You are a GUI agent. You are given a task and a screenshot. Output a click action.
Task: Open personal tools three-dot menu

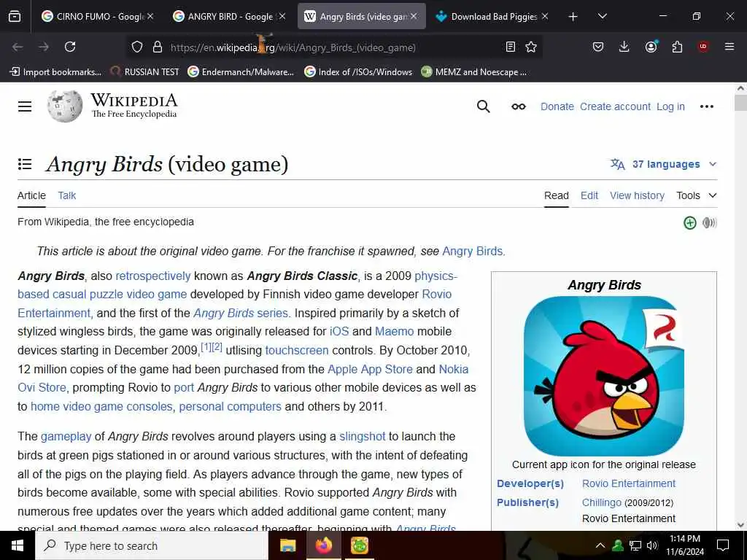click(706, 106)
